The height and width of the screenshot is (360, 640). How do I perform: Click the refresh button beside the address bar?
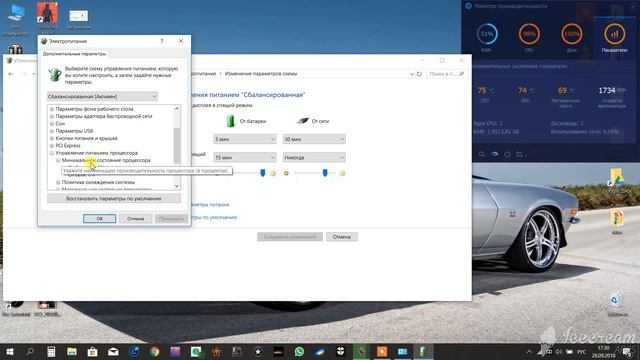[x=419, y=74]
